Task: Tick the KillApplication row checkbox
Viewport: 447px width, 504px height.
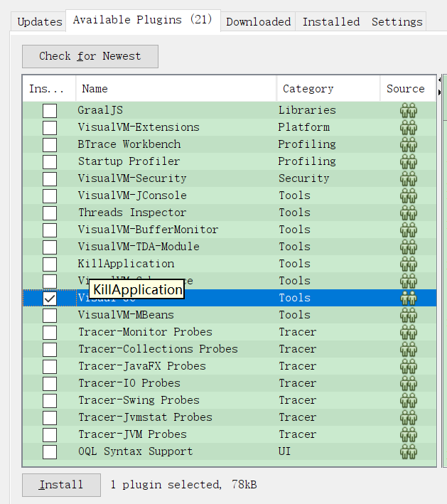Action: 50,264
